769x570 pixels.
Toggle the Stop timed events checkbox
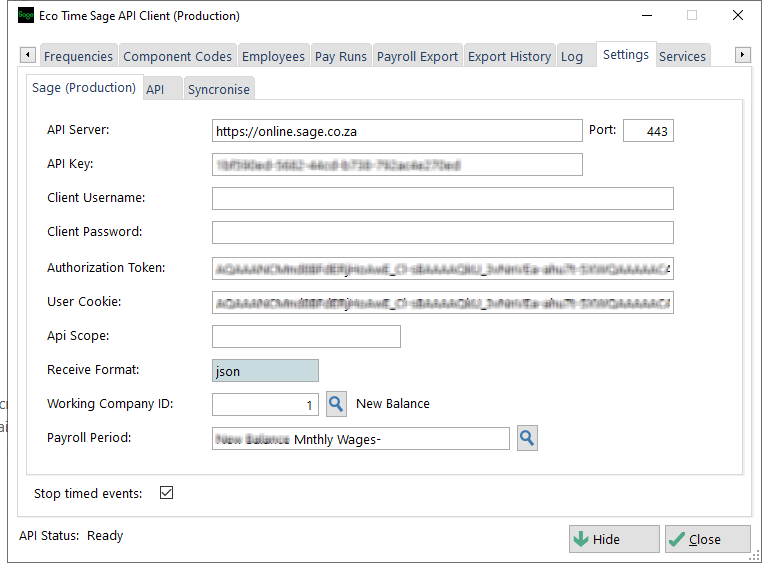point(166,492)
